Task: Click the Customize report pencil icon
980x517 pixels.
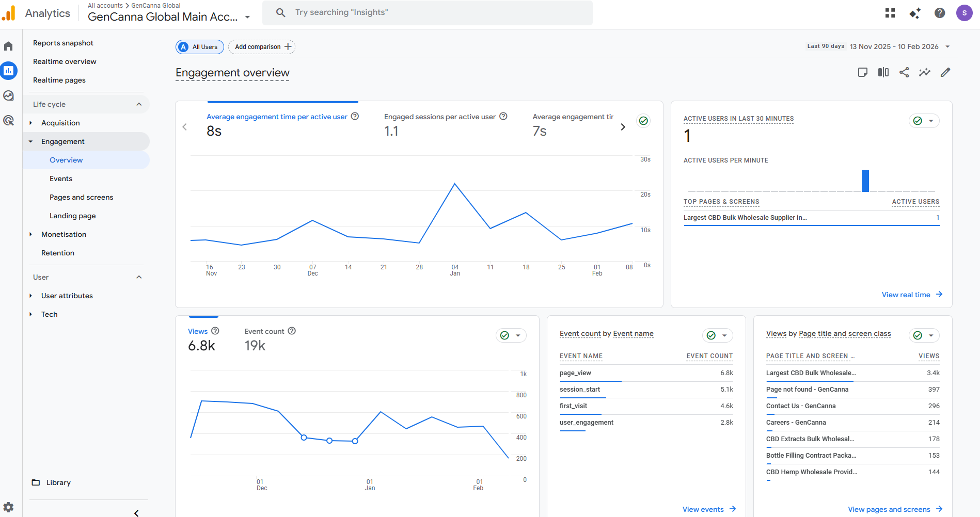Action: (x=945, y=73)
